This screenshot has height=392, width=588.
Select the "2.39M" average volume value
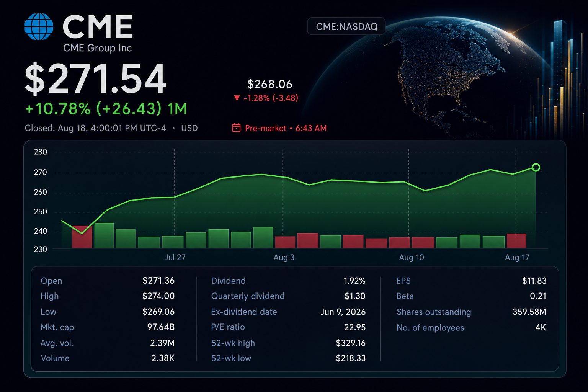coord(162,343)
